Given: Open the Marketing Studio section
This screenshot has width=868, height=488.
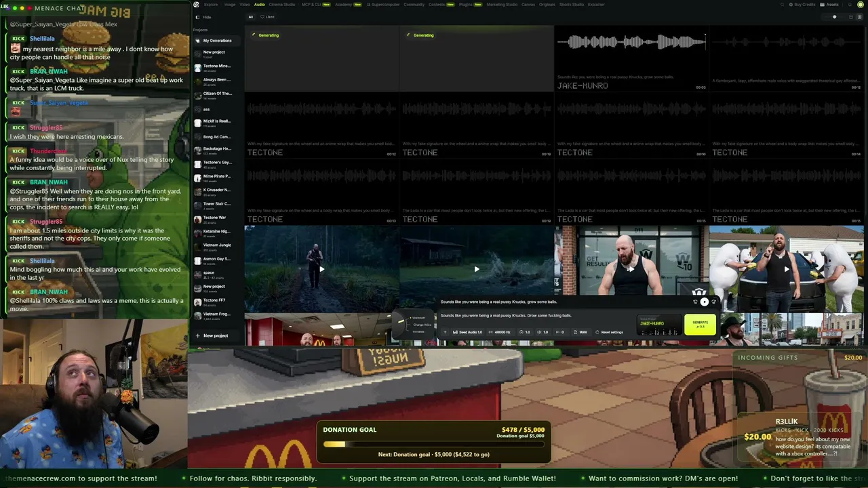Looking at the screenshot, I should point(502,5).
